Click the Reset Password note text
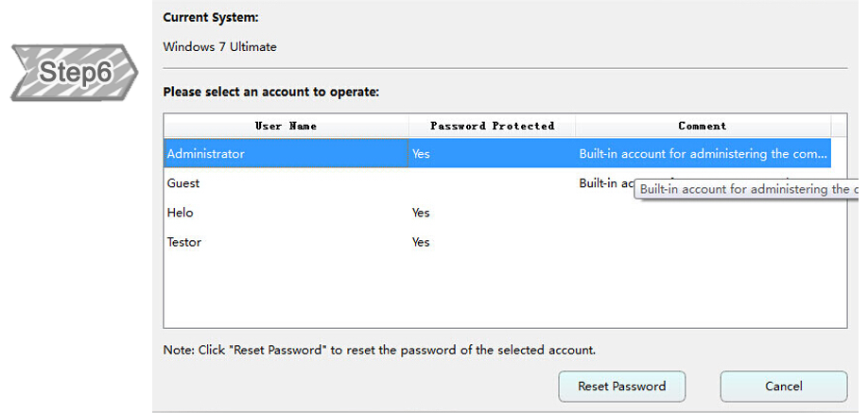The width and height of the screenshot is (868, 413). click(379, 350)
